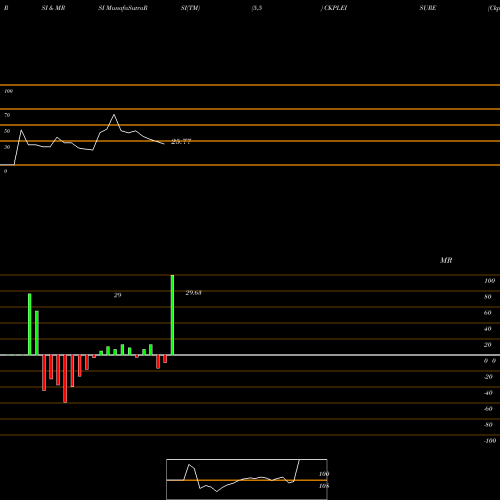Click the -60 label on MR axis
The width and height of the screenshot is (500, 500).
(488, 409)
